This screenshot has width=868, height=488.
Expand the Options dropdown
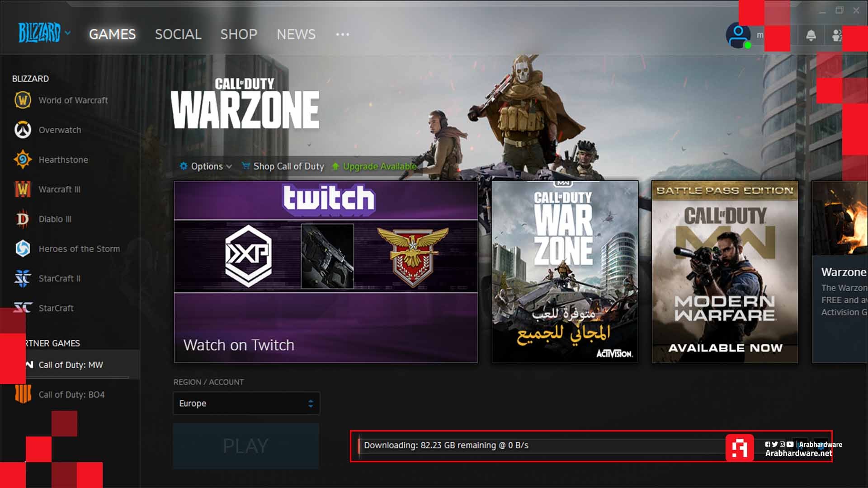pos(206,166)
